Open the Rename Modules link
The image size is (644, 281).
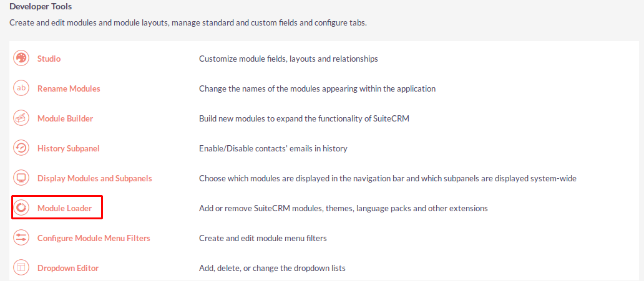pyautogui.click(x=69, y=88)
